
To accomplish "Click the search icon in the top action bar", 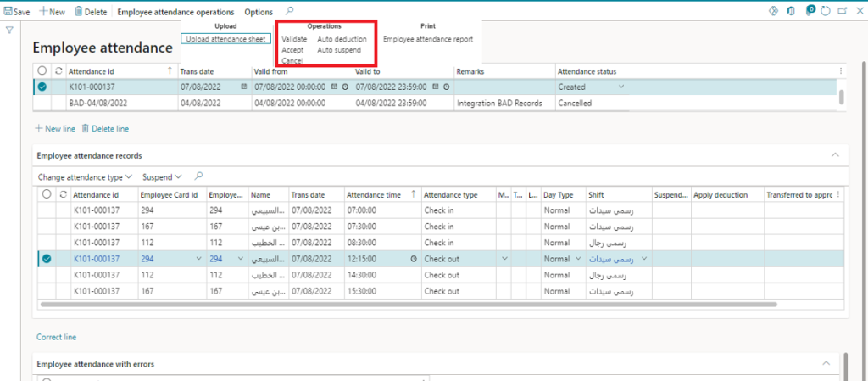I will click(290, 12).
